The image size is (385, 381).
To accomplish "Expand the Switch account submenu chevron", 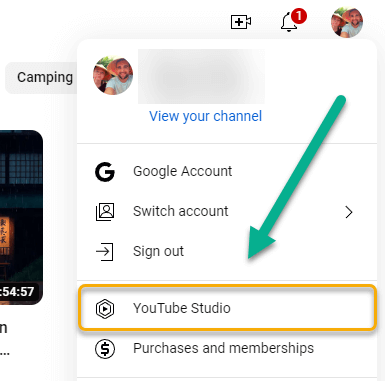I will [x=349, y=212].
